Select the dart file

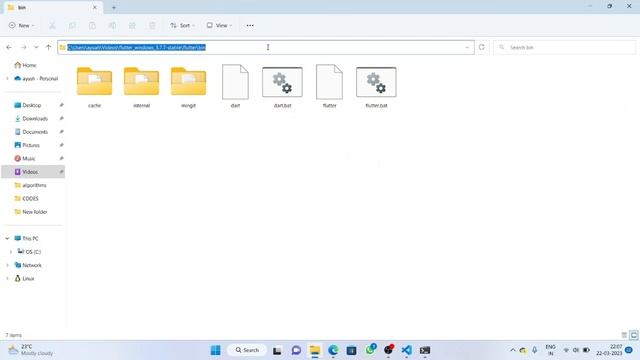(x=235, y=87)
